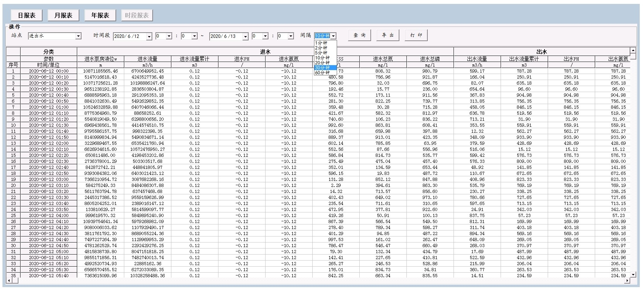This screenshot has width=644, height=291.
Task: Click the 导出 export button
Action: pos(388,35)
